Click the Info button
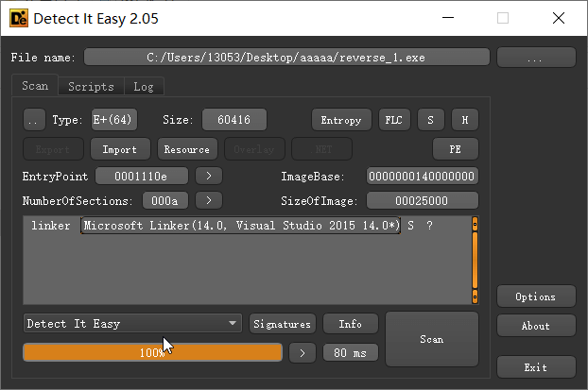The image size is (588, 390). coord(351,324)
